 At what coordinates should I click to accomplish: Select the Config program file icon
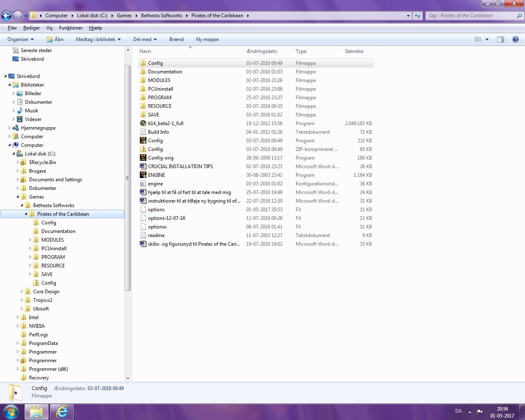point(143,141)
